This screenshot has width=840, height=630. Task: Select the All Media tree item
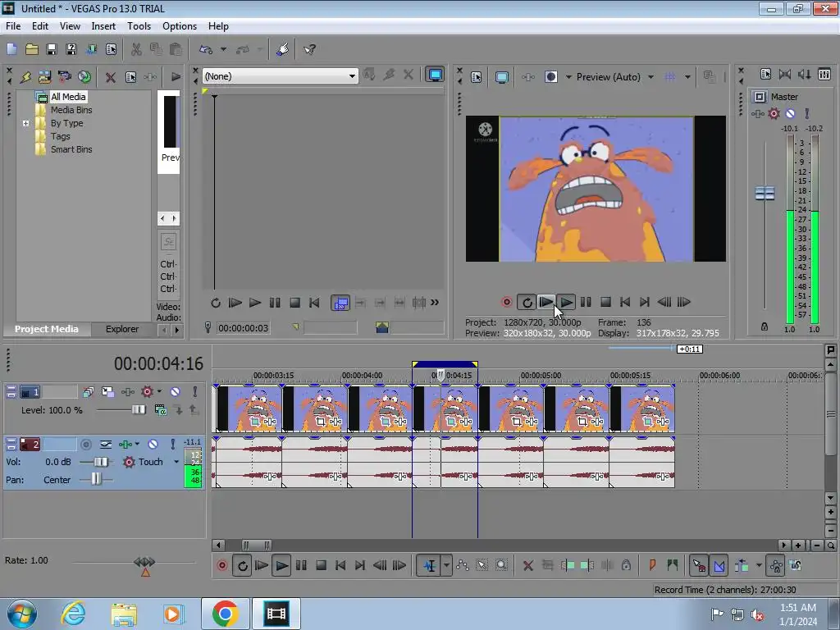(68, 97)
